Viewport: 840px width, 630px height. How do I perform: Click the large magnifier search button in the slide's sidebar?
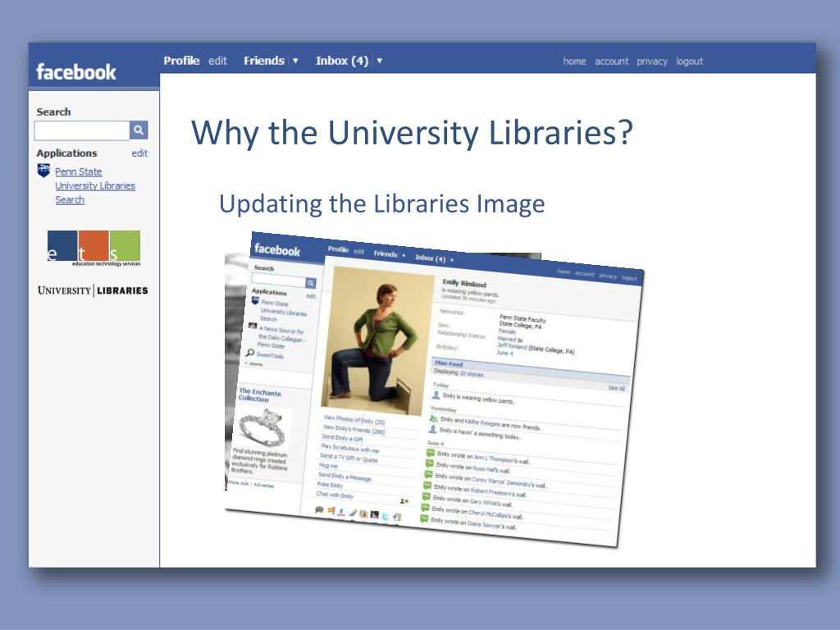(x=138, y=130)
